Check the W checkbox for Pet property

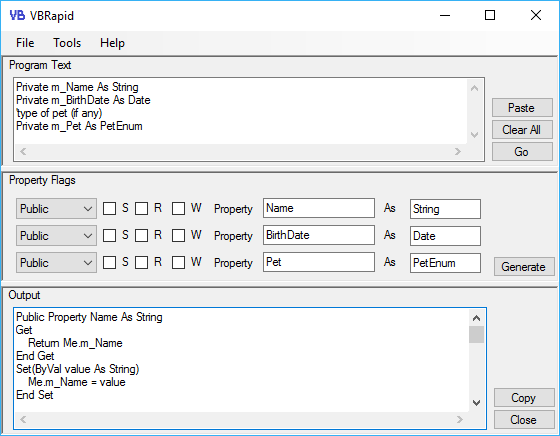pos(178,263)
